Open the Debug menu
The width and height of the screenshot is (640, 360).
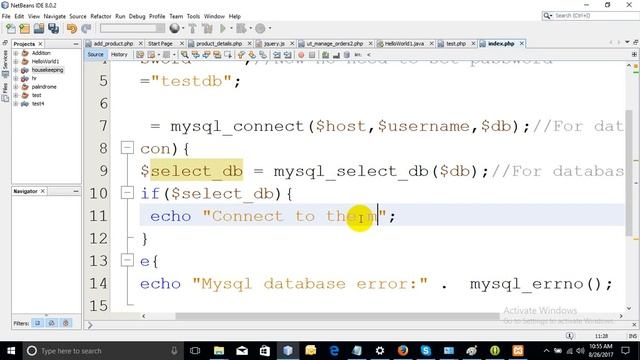137,16
